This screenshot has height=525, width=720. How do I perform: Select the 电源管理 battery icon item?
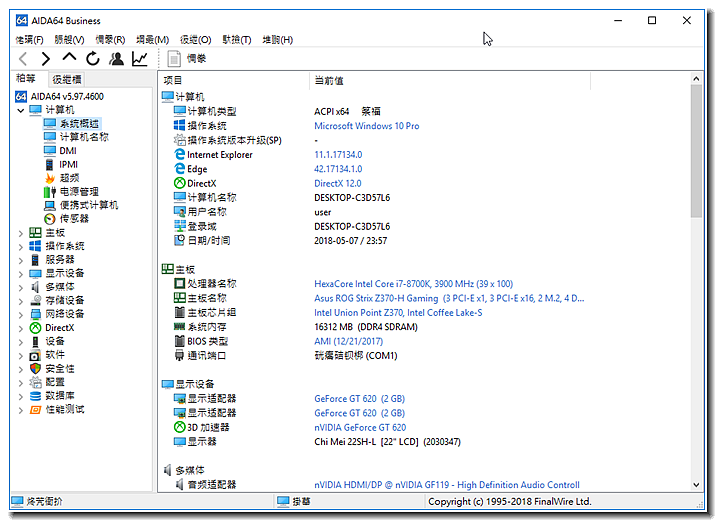coord(71,192)
